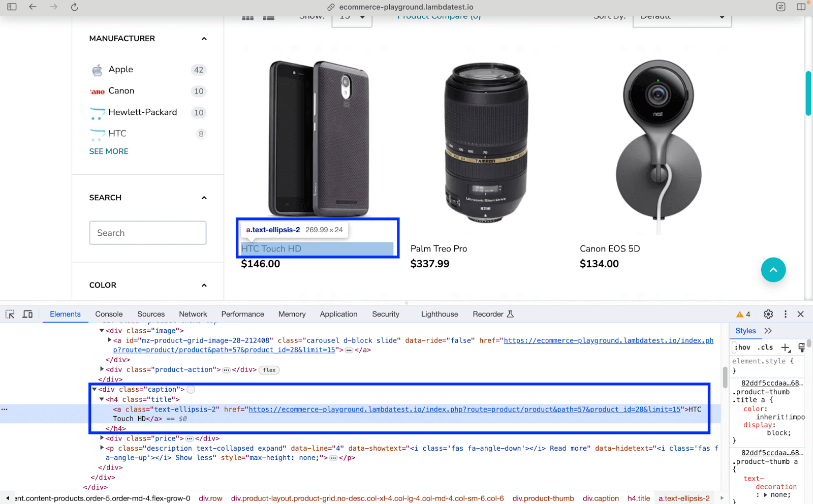Click the inspect element picker icon
This screenshot has height=504, width=813.
click(x=10, y=314)
